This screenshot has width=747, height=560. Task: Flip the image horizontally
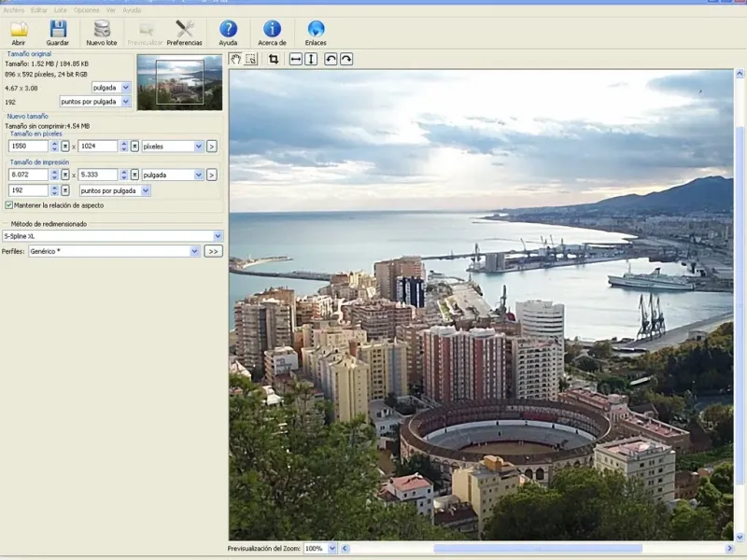pyautogui.click(x=295, y=60)
